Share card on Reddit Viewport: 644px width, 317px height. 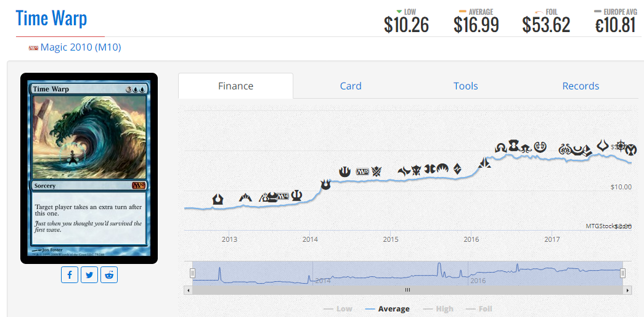click(109, 275)
